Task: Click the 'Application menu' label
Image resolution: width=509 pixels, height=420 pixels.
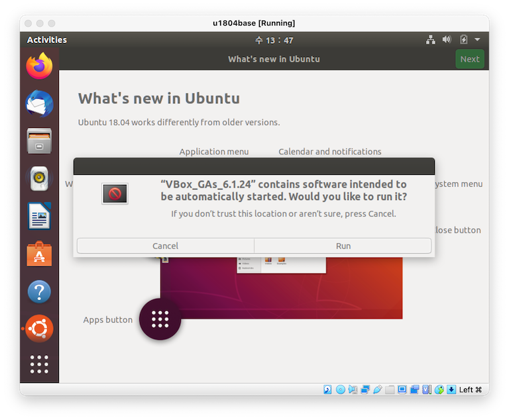Action: click(x=214, y=152)
